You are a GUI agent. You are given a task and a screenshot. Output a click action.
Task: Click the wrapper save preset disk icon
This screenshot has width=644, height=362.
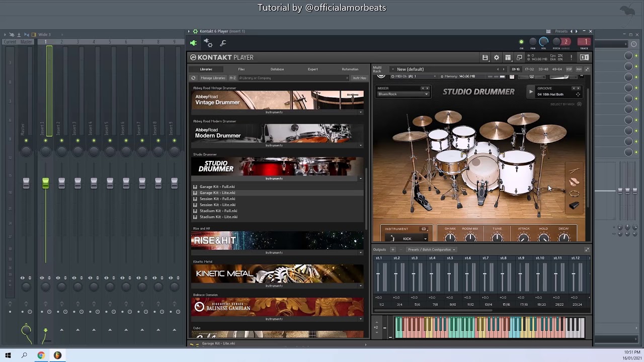coord(548,31)
